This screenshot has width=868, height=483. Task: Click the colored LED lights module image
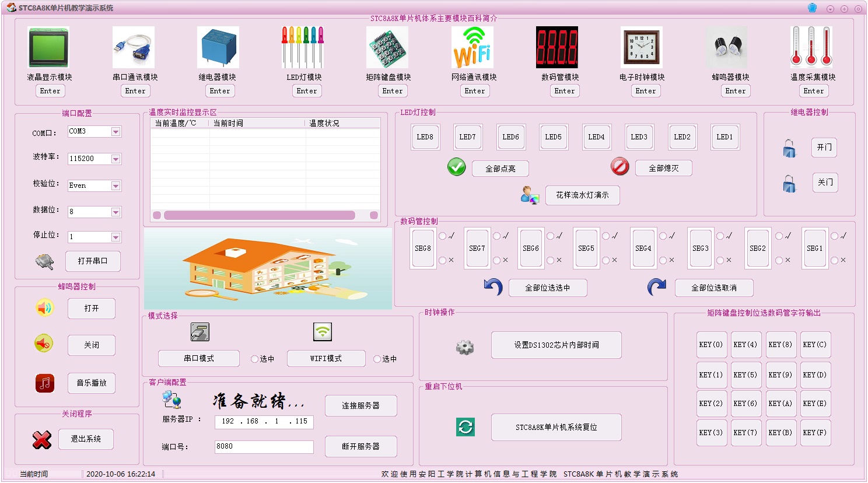303,47
